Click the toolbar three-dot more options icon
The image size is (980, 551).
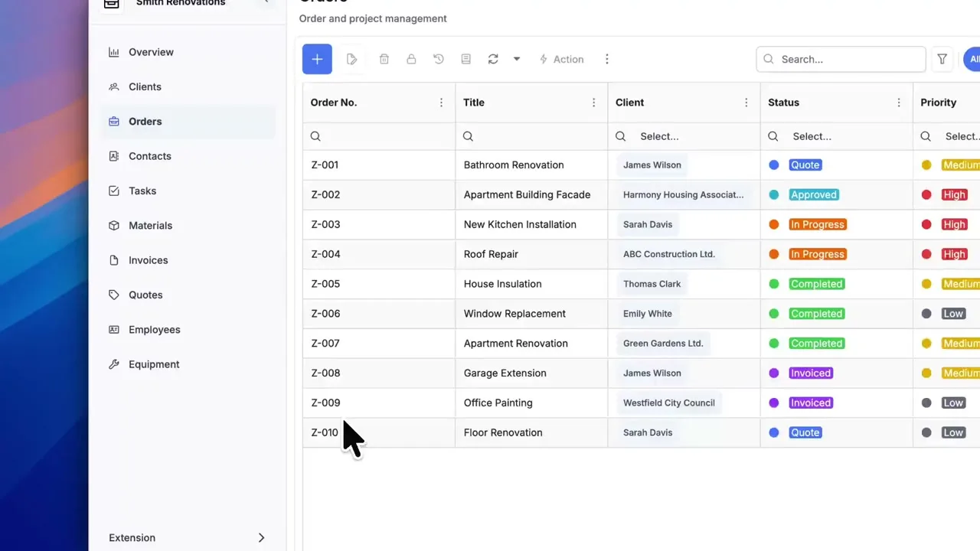coord(607,59)
